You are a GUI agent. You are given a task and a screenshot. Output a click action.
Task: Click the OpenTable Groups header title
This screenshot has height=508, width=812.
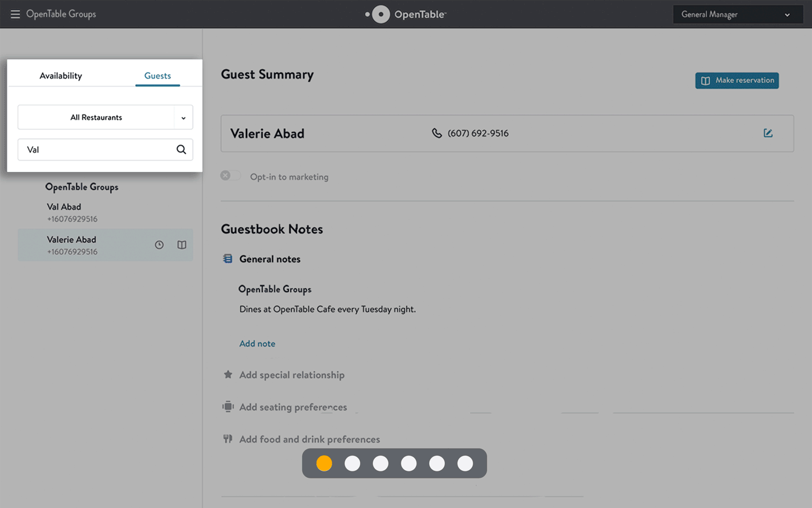61,14
